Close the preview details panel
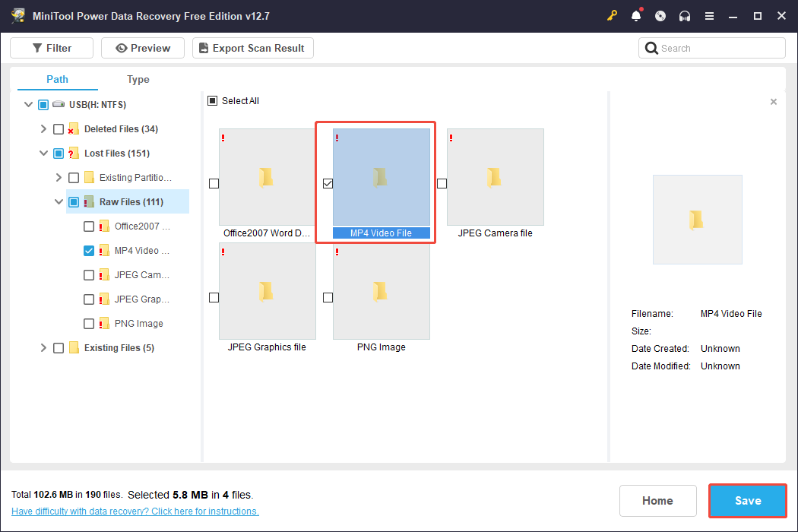798x532 pixels. pos(774,102)
